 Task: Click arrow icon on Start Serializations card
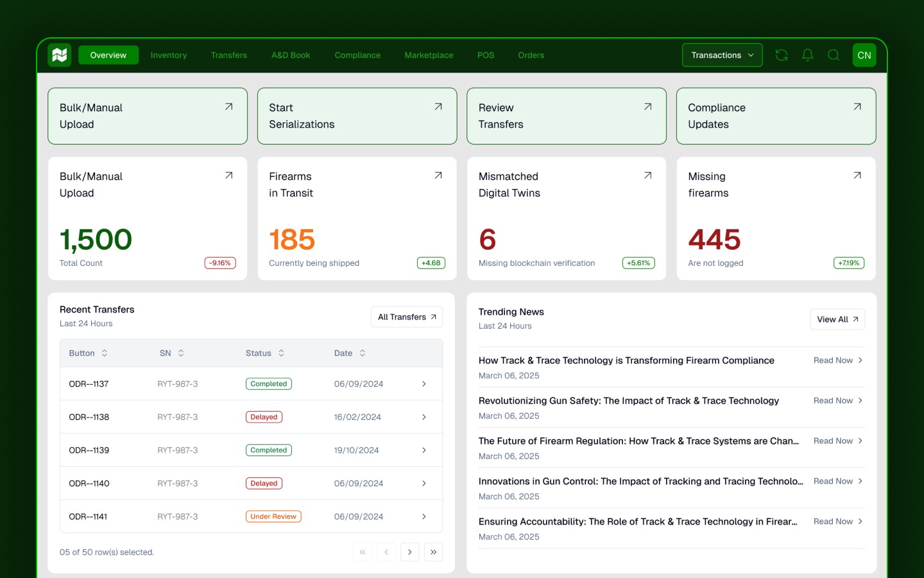[438, 107]
